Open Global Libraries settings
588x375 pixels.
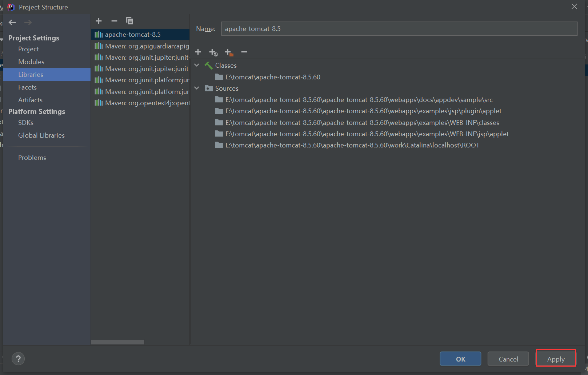pyautogui.click(x=41, y=135)
